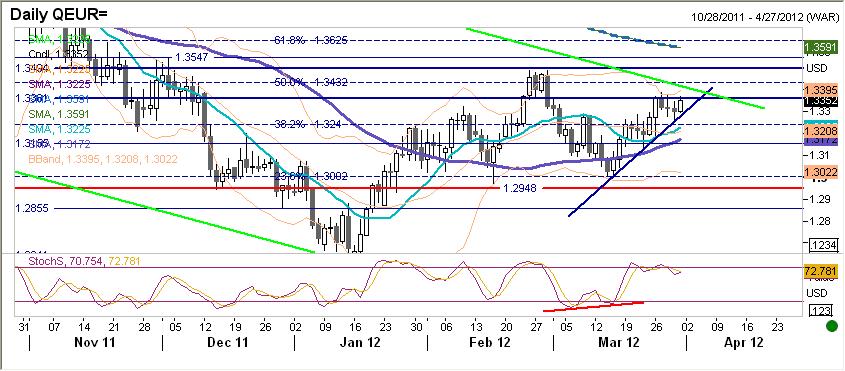
Task: Click the date range 10/28/2011 - 4/27/2012 (WAR)
Action: (x=764, y=17)
